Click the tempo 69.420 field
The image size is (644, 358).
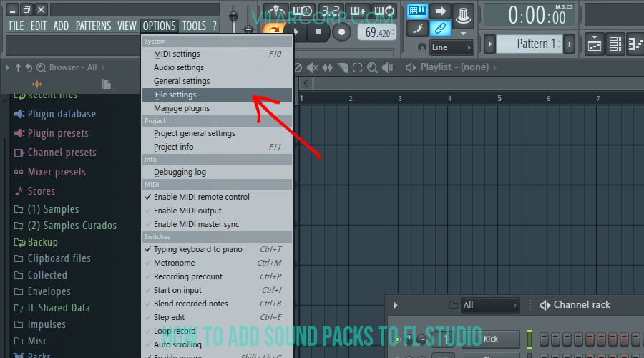click(x=377, y=32)
